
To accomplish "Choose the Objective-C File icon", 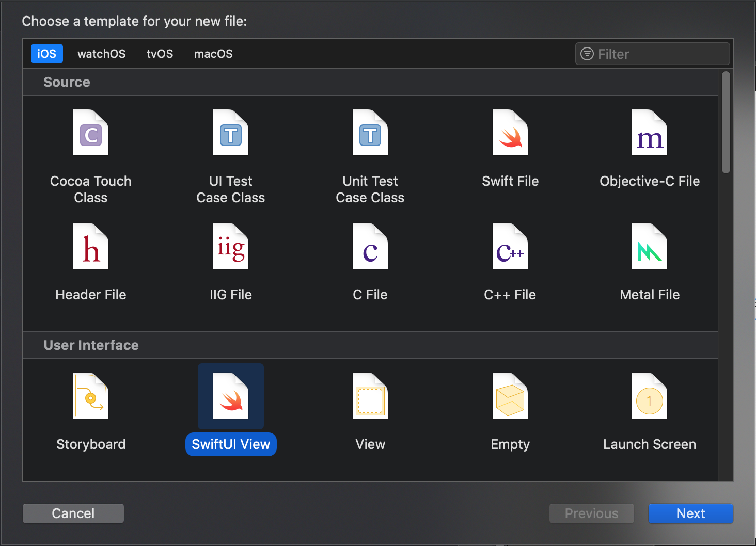I will [x=650, y=133].
